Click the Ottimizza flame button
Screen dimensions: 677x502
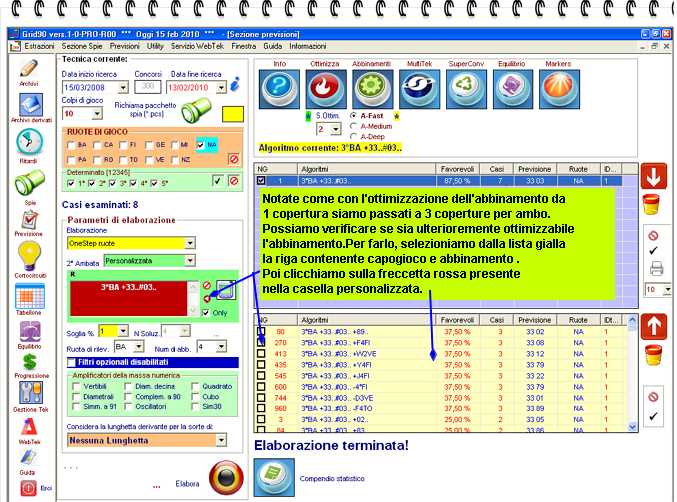point(326,89)
